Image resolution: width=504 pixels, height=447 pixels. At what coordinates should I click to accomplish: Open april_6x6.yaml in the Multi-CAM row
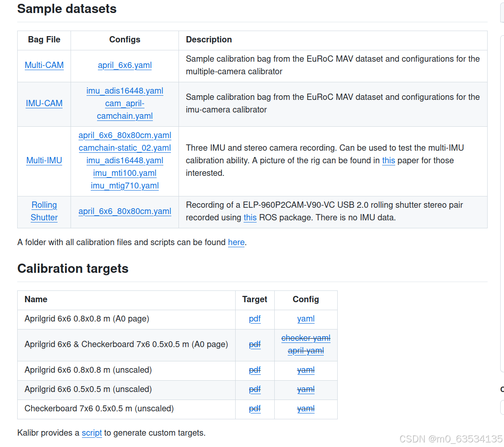click(x=125, y=65)
